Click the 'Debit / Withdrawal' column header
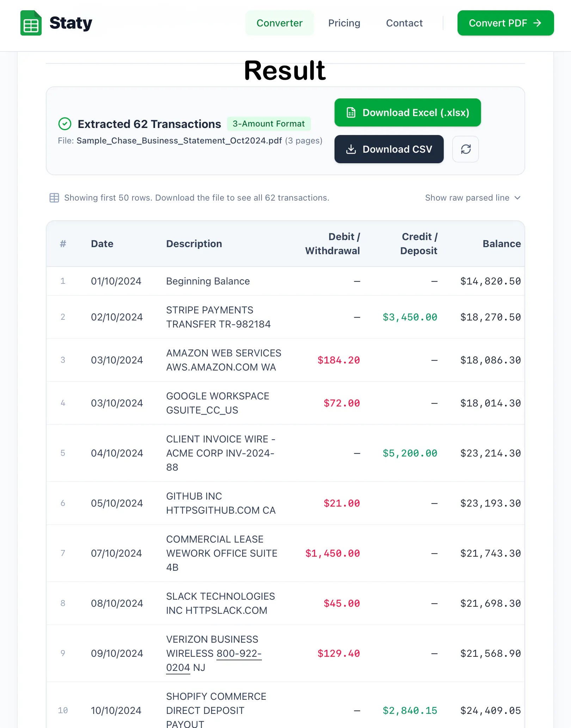 pyautogui.click(x=333, y=244)
